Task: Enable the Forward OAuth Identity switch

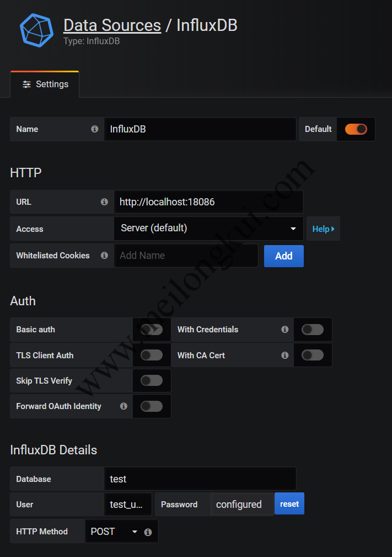Action: pyautogui.click(x=152, y=406)
